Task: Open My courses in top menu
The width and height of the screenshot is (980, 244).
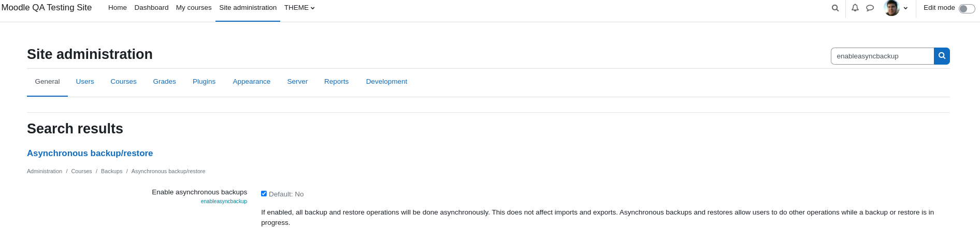Action: click(194, 8)
